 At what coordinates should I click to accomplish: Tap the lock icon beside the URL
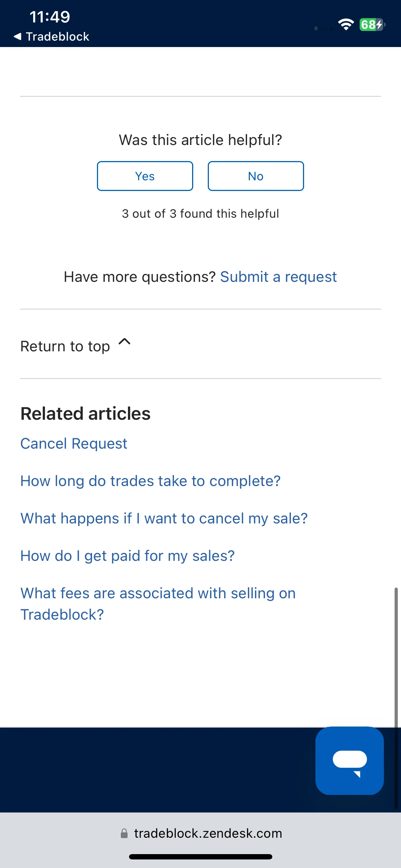124,833
